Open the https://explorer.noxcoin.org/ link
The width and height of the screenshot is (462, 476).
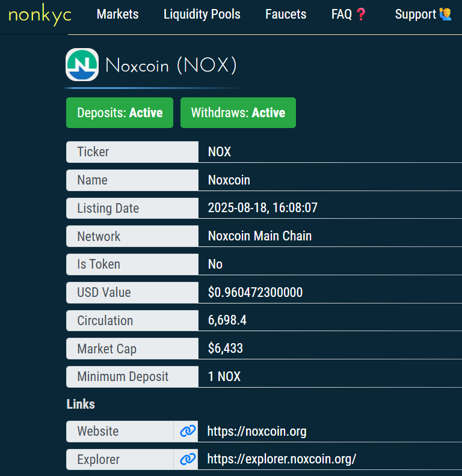tap(282, 459)
